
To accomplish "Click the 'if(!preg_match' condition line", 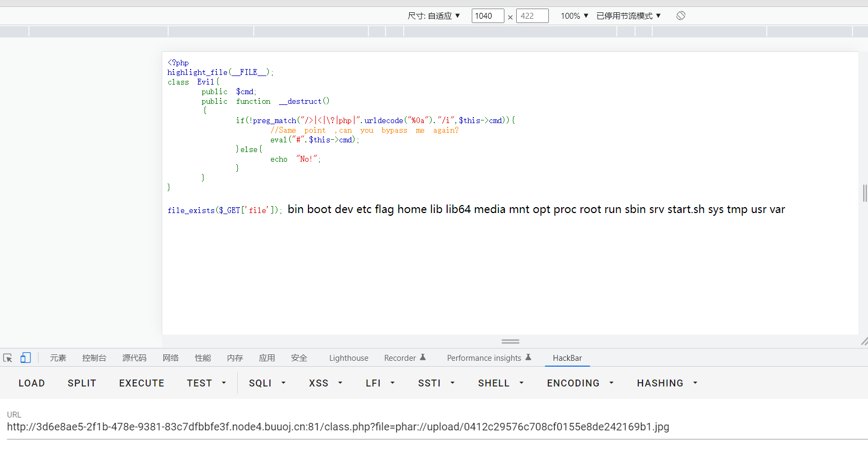I will [x=375, y=120].
